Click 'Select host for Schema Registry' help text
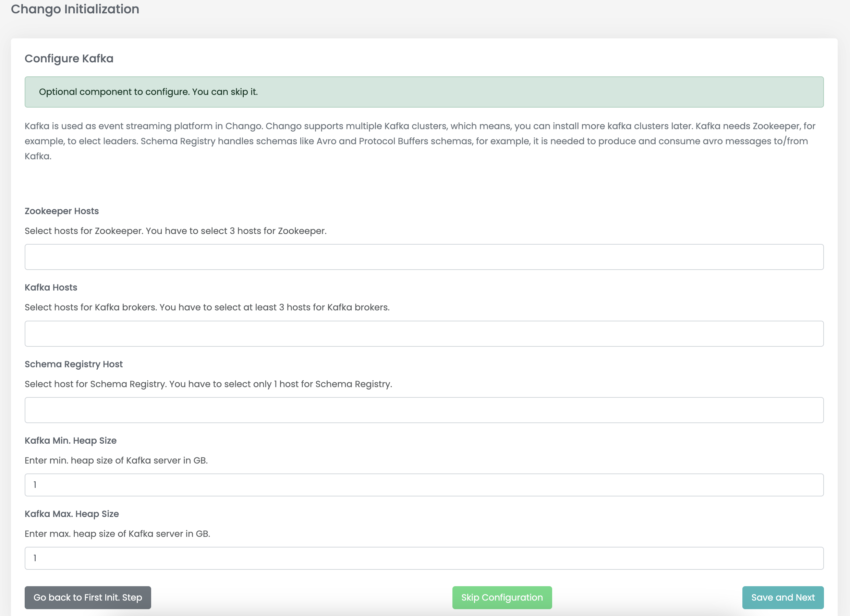Image resolution: width=850 pixels, height=616 pixels. point(208,384)
